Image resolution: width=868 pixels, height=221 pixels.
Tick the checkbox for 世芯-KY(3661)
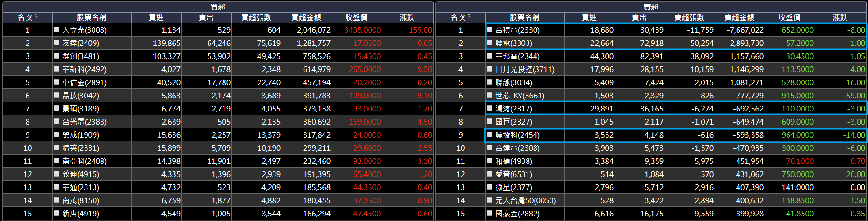490,95
